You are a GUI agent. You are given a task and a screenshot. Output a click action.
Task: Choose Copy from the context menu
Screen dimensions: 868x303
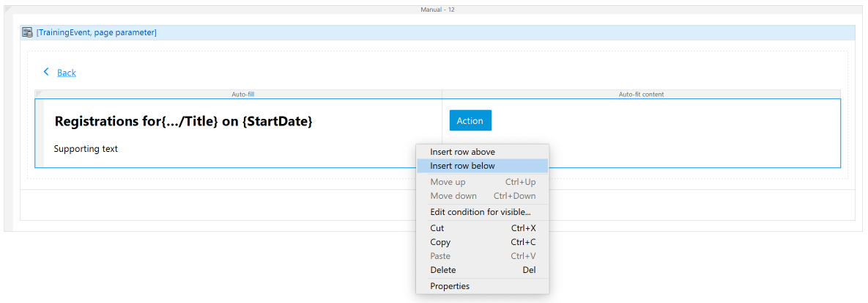click(482, 242)
